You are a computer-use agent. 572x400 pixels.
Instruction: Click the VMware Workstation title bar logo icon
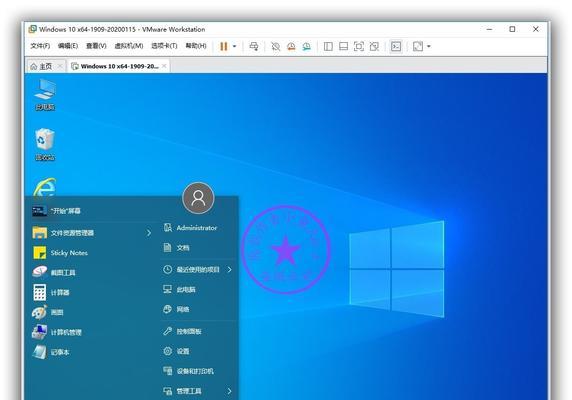tap(32, 29)
